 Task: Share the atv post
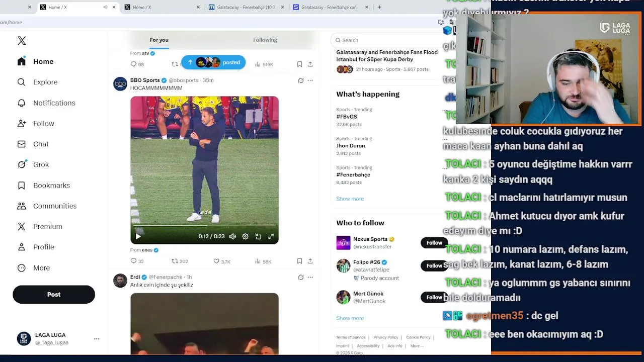click(x=310, y=64)
